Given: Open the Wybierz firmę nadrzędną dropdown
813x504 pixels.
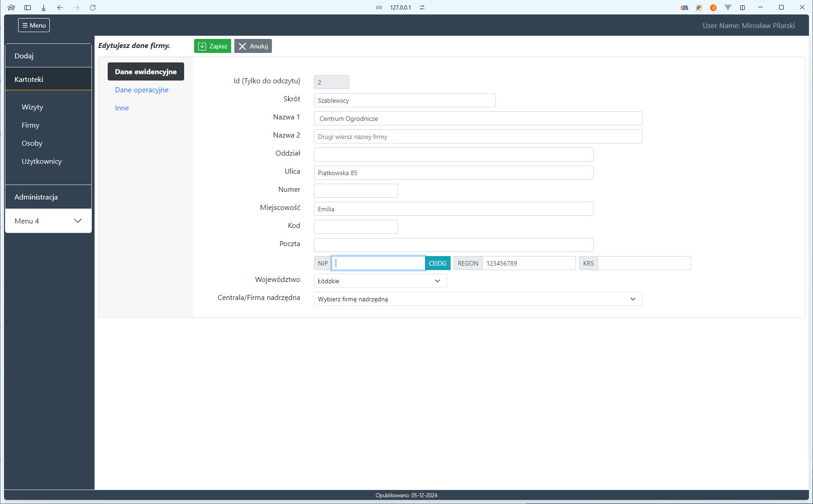Looking at the screenshot, I should coord(478,299).
